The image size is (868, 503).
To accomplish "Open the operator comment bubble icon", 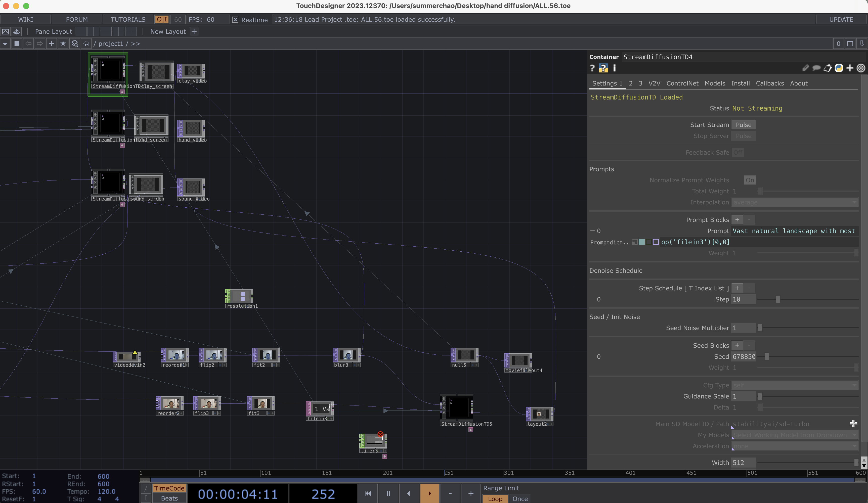I will point(816,68).
